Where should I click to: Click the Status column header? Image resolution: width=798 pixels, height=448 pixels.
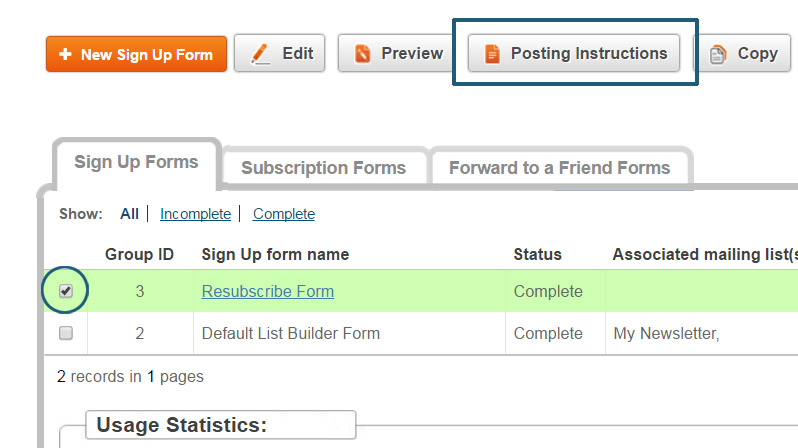537,255
